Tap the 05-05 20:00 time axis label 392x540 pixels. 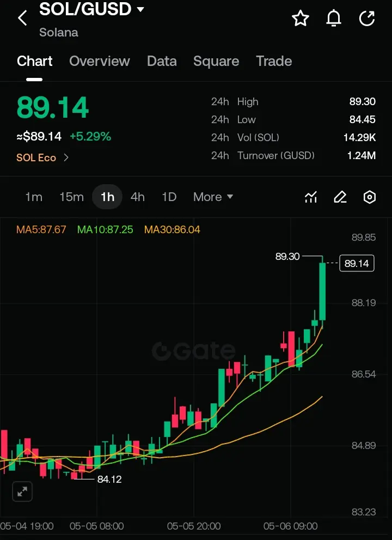click(194, 526)
